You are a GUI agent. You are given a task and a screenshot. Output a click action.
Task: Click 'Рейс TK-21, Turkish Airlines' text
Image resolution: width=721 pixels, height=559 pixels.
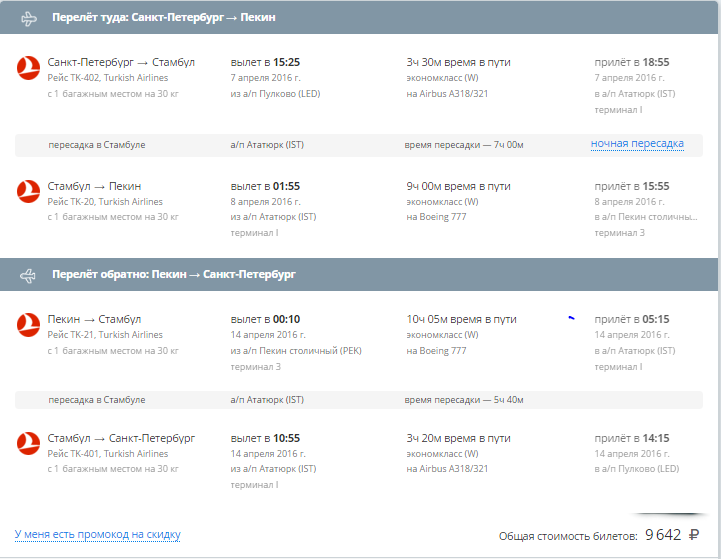(105, 335)
